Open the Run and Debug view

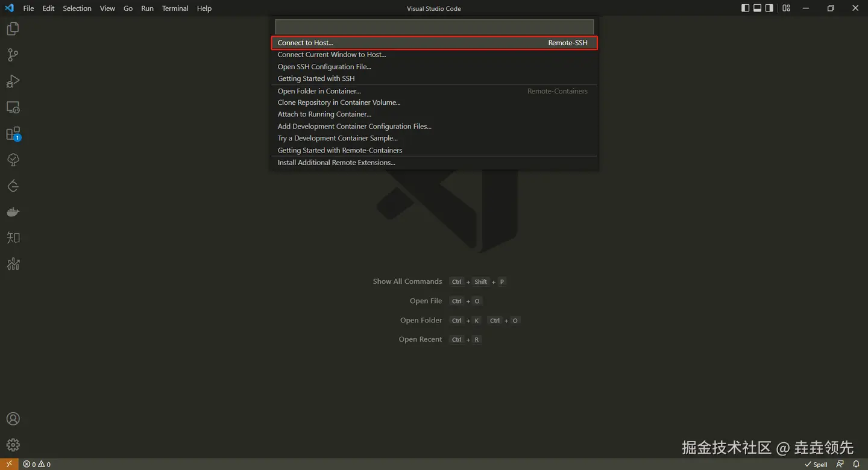tap(13, 81)
